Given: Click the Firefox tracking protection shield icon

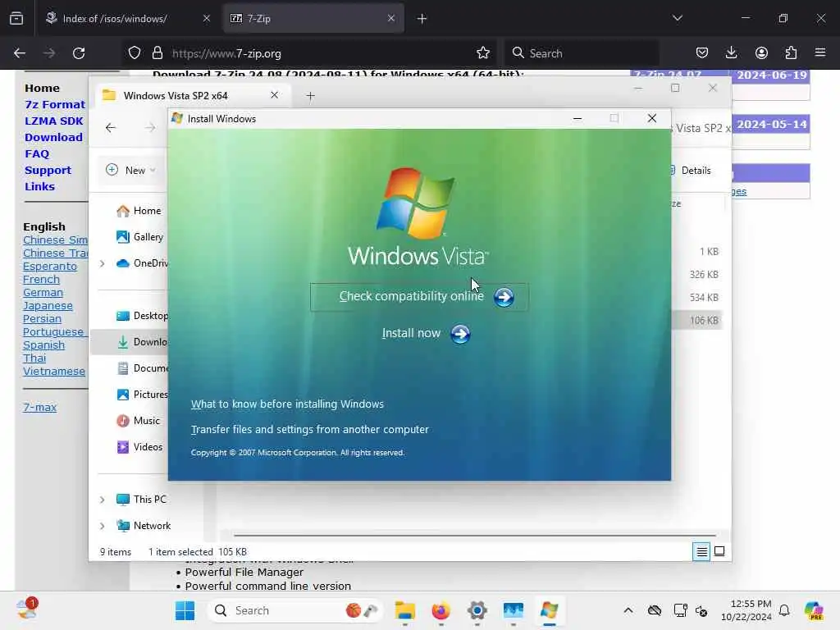Looking at the screenshot, I should point(135,53).
